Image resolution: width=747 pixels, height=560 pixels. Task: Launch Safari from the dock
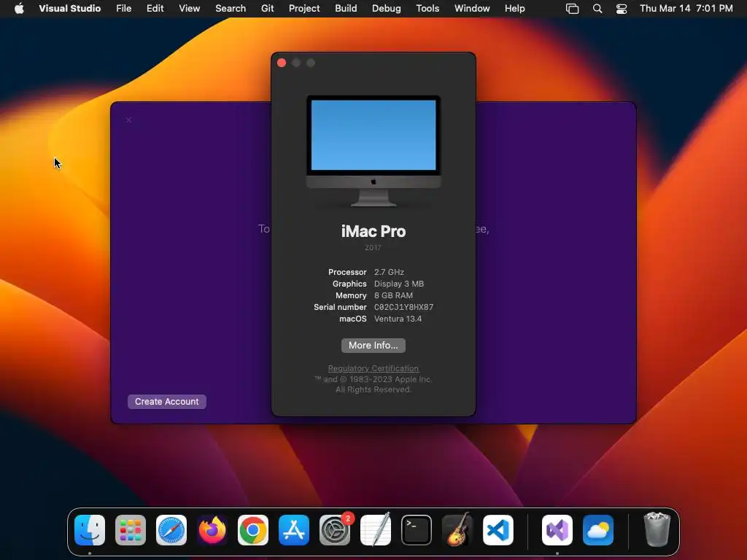coord(171,530)
